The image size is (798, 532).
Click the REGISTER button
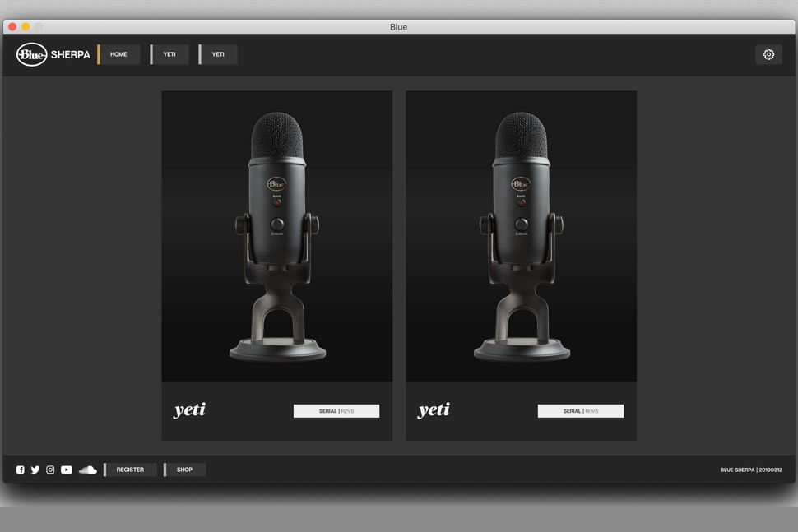(130, 470)
